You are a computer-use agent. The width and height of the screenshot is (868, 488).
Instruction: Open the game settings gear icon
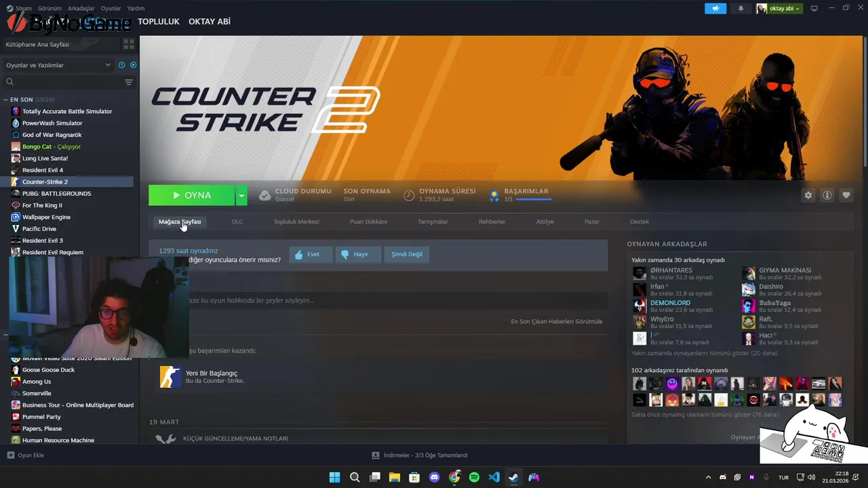coord(808,195)
